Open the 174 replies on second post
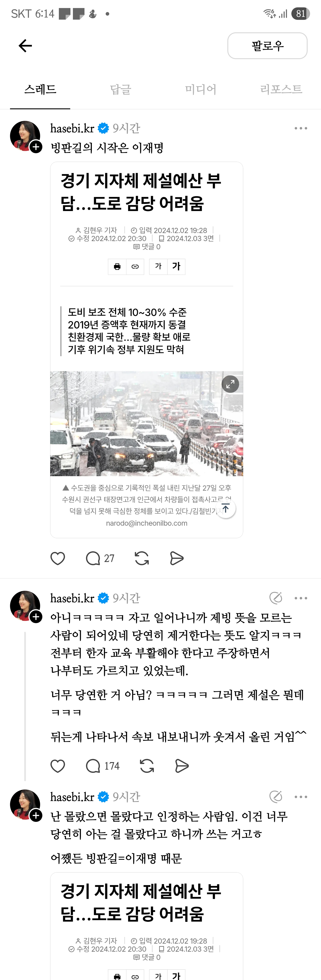Viewport: 321px width, 980px height. [x=103, y=766]
